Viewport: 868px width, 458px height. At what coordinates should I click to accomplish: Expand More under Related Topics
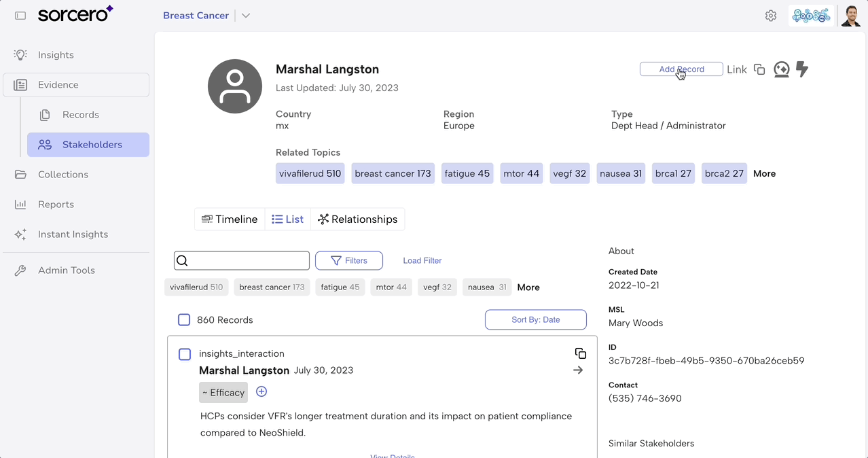764,173
